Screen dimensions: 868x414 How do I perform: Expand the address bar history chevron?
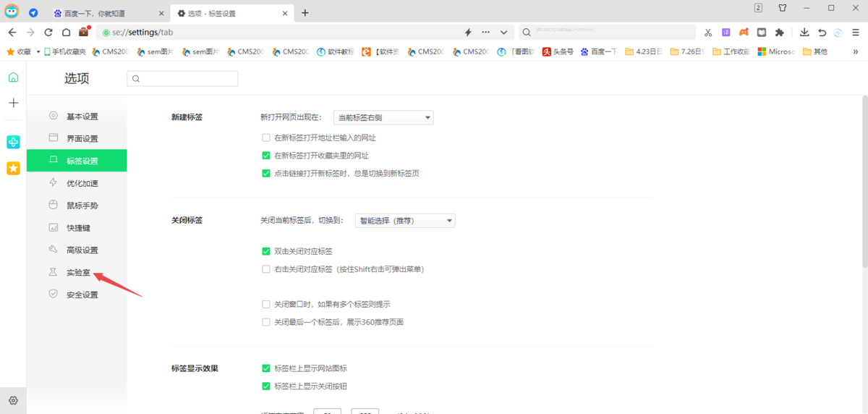pos(504,32)
